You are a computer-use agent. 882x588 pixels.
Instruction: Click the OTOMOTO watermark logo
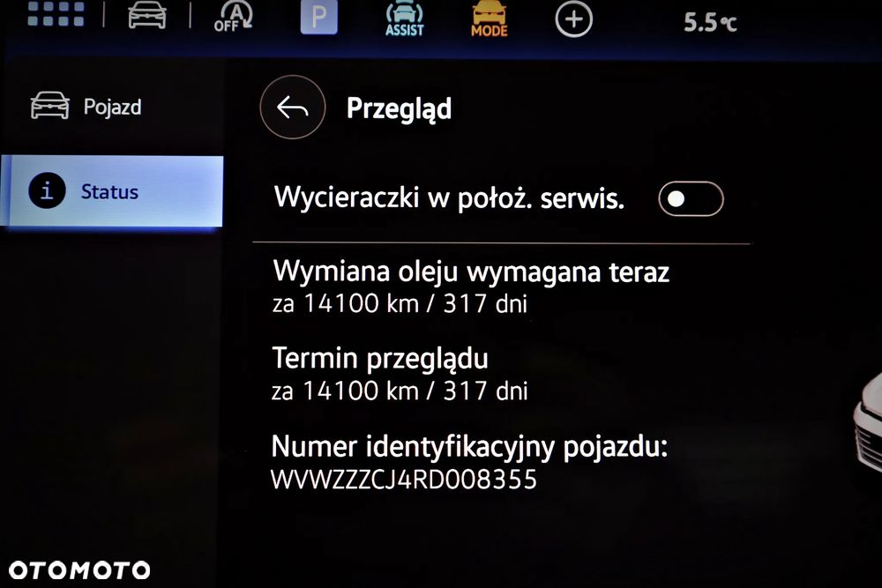tap(79, 570)
